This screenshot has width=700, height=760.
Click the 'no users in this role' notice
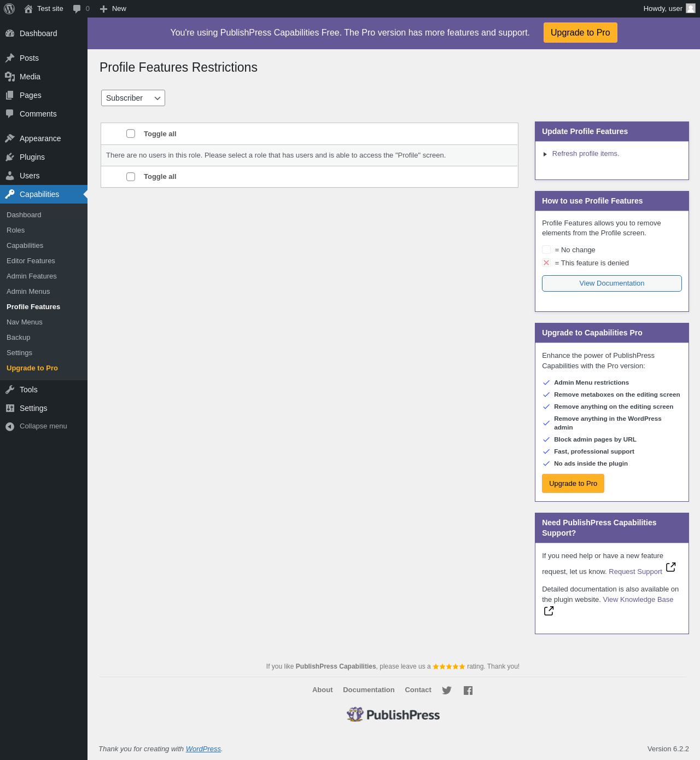[x=276, y=155]
